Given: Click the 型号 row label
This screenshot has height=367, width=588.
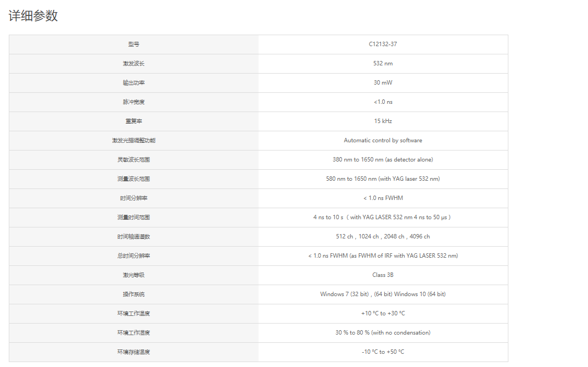Looking at the screenshot, I should coord(133,45).
